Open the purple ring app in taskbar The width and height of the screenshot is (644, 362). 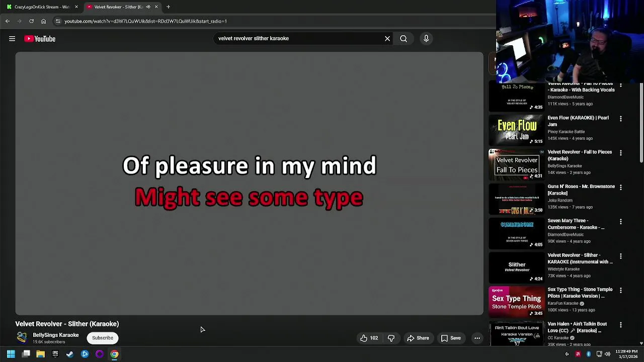[x=100, y=354]
